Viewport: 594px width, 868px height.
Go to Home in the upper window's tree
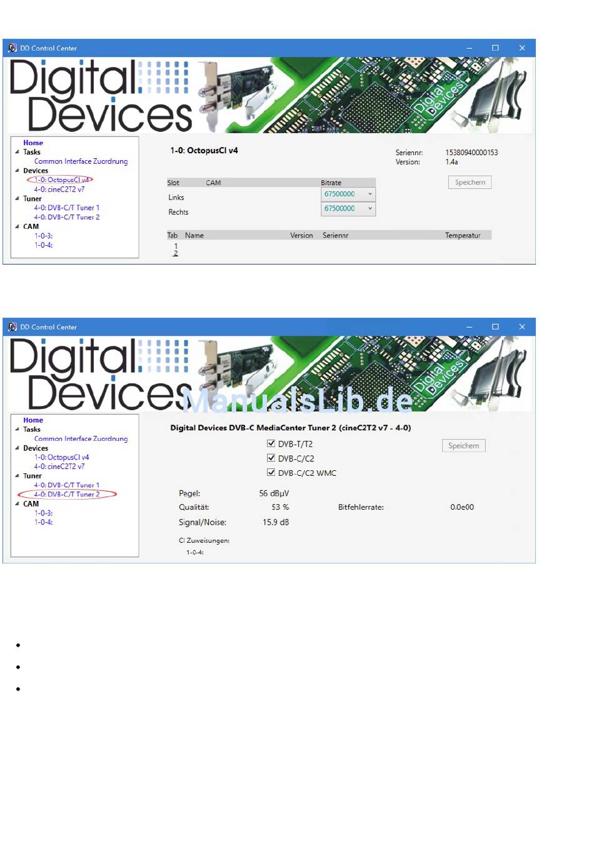[33, 143]
